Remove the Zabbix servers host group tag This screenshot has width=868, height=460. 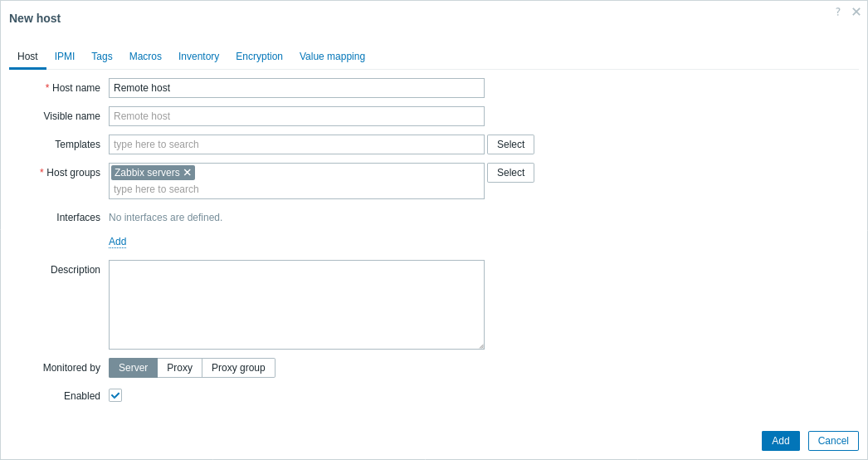tap(187, 173)
